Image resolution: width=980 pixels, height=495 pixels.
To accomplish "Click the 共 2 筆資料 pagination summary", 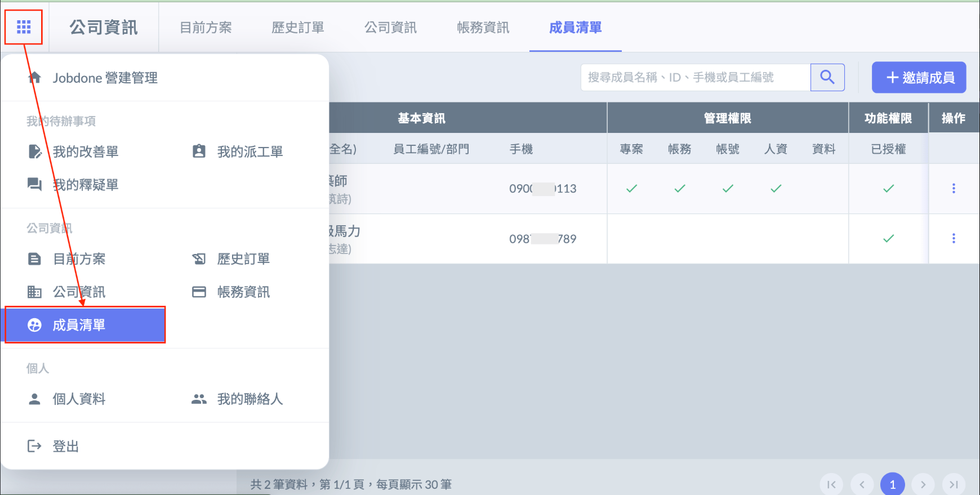I will (351, 484).
